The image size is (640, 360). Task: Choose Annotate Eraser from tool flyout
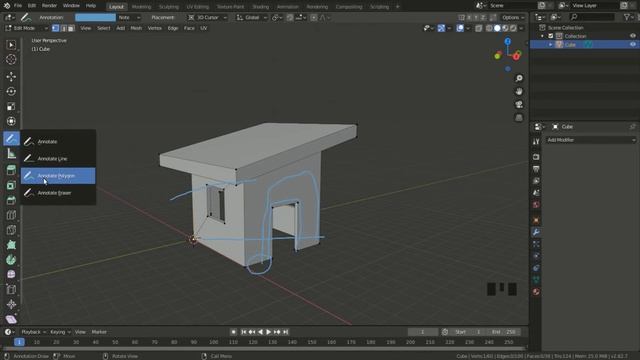pyautogui.click(x=58, y=193)
